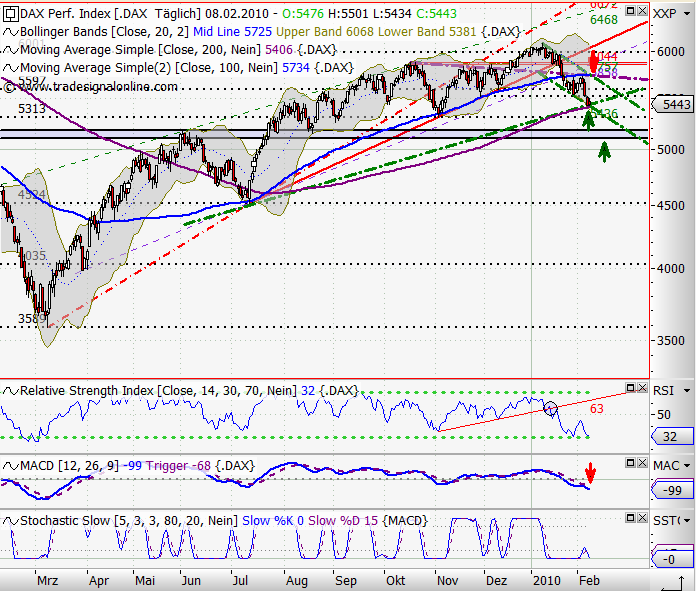Maximize the Stochastic Slow pane

click(x=630, y=517)
